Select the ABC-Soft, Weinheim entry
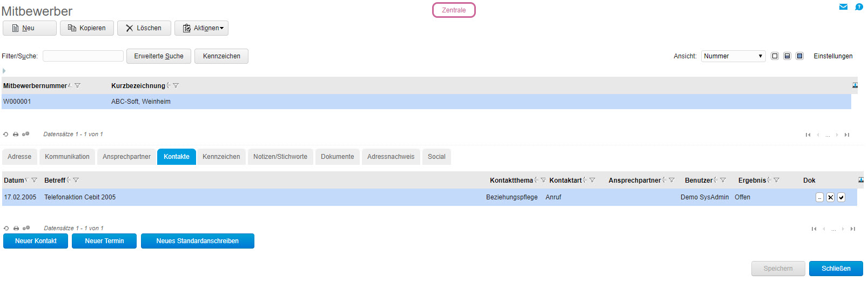The width and height of the screenshot is (868, 281). [x=141, y=102]
